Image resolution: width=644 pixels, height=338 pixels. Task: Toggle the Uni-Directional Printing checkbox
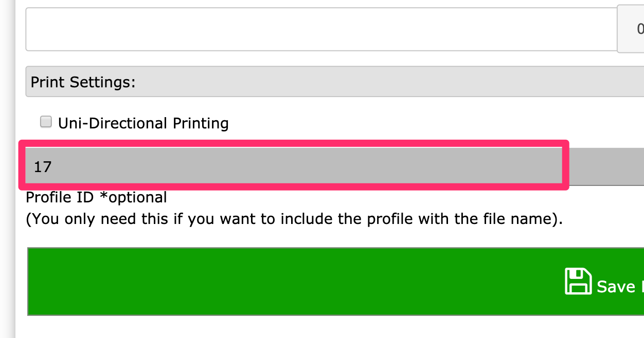[x=46, y=122]
